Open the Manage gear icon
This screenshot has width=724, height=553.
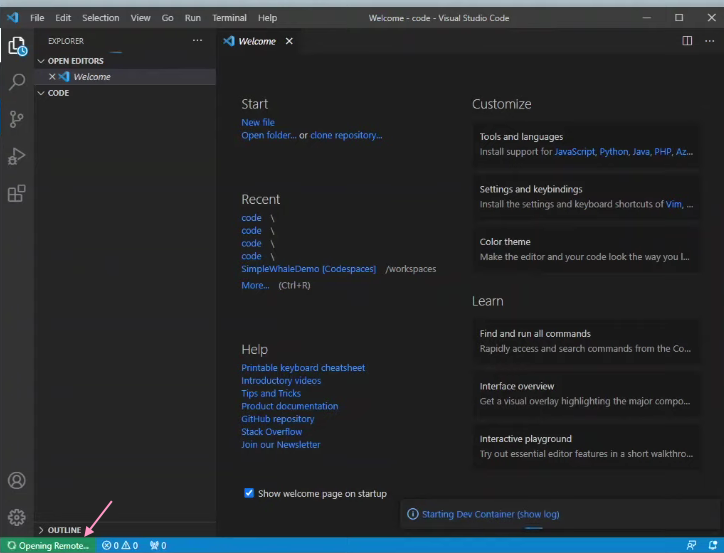pyautogui.click(x=17, y=517)
